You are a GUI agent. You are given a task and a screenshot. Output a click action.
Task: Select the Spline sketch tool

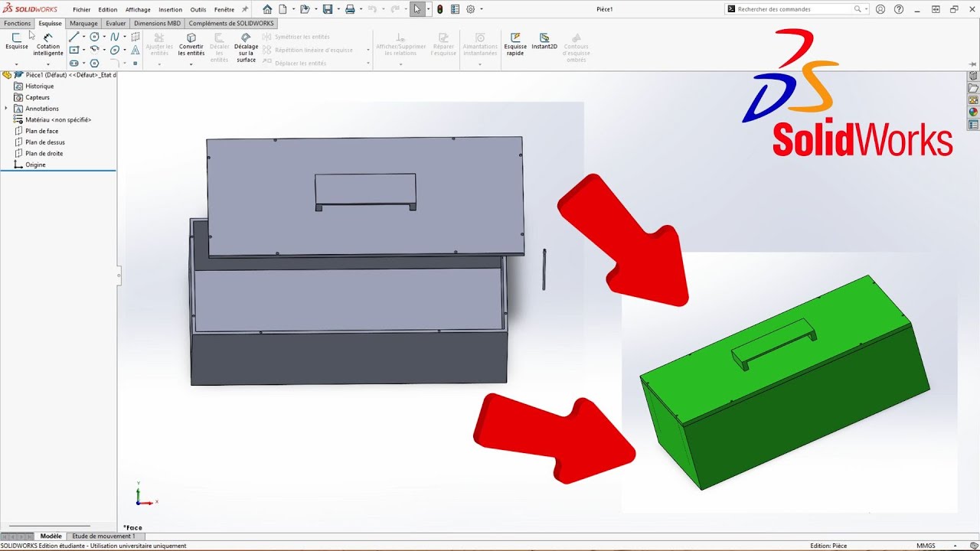tap(114, 37)
